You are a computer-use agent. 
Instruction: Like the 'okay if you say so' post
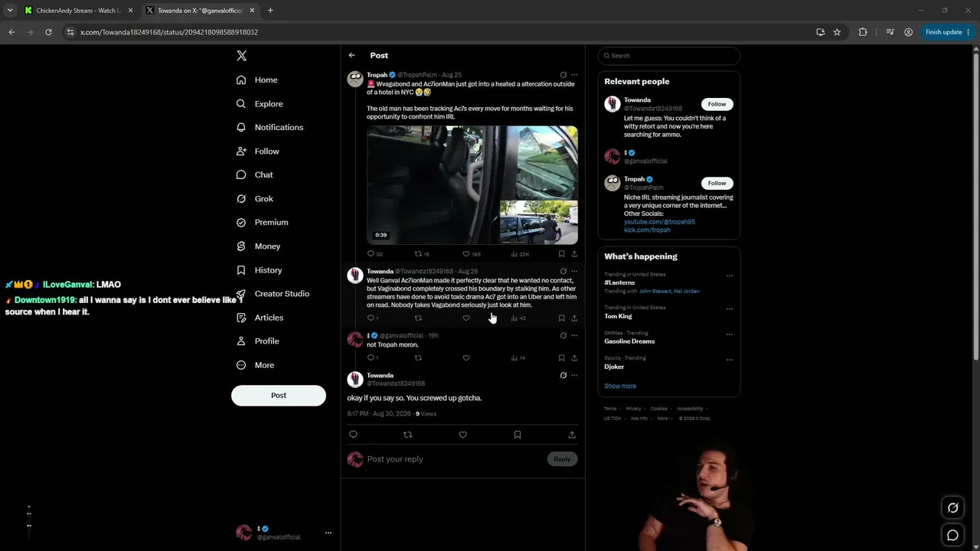point(462,435)
